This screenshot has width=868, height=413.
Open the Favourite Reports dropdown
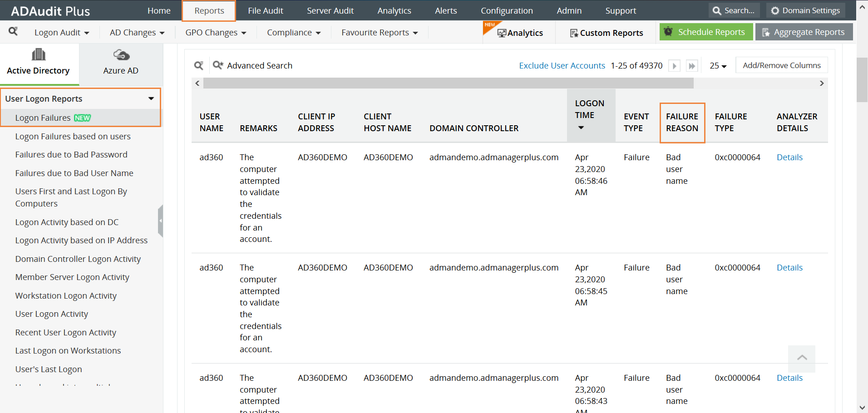tap(380, 33)
